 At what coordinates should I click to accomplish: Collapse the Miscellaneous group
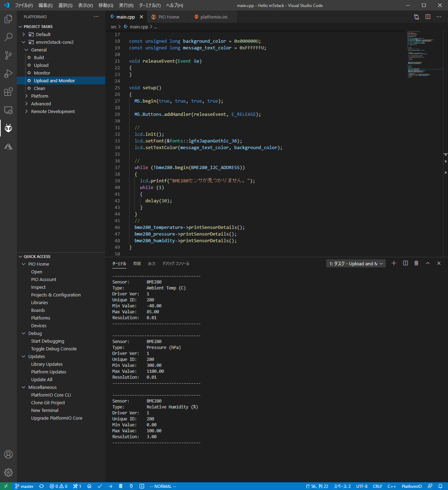tap(23, 387)
